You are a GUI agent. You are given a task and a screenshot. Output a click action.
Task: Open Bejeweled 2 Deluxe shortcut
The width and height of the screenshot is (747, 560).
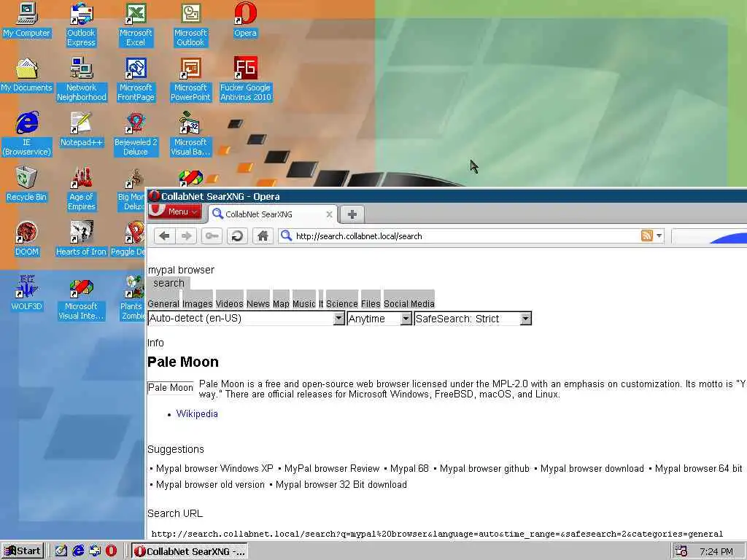pos(136,134)
